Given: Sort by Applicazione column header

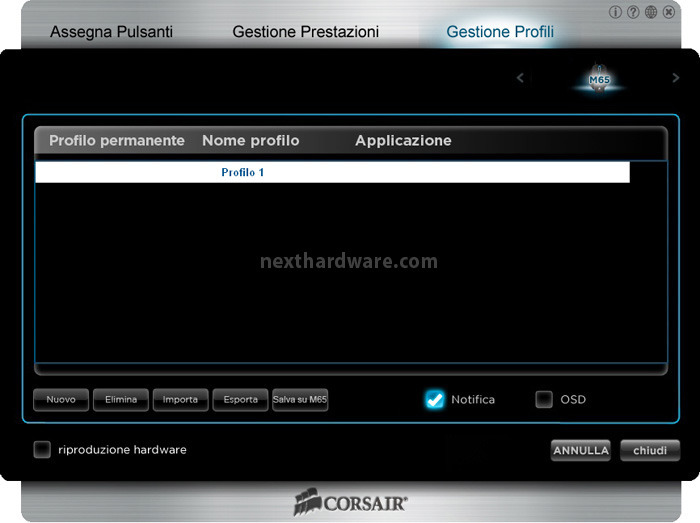Looking at the screenshot, I should tap(403, 141).
